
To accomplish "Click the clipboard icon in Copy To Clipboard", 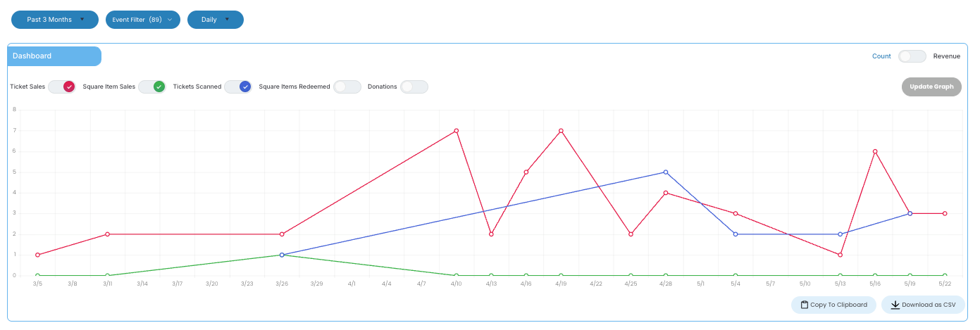I will click(x=805, y=305).
